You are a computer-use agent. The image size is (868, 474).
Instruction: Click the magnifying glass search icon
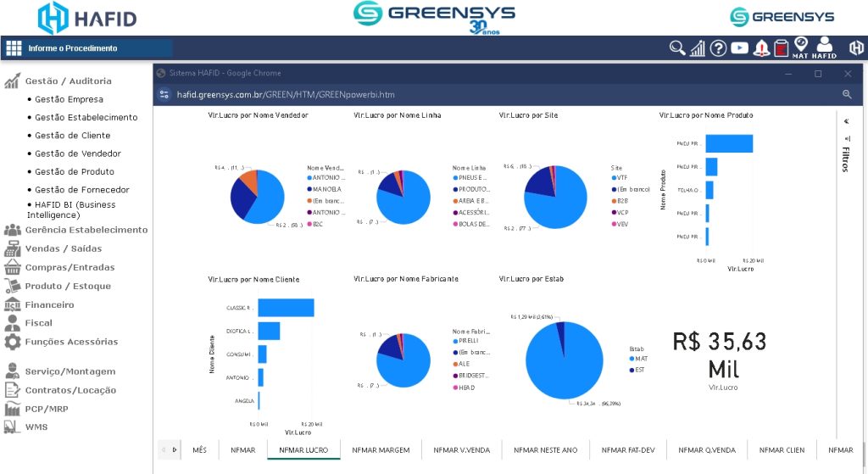coord(677,48)
